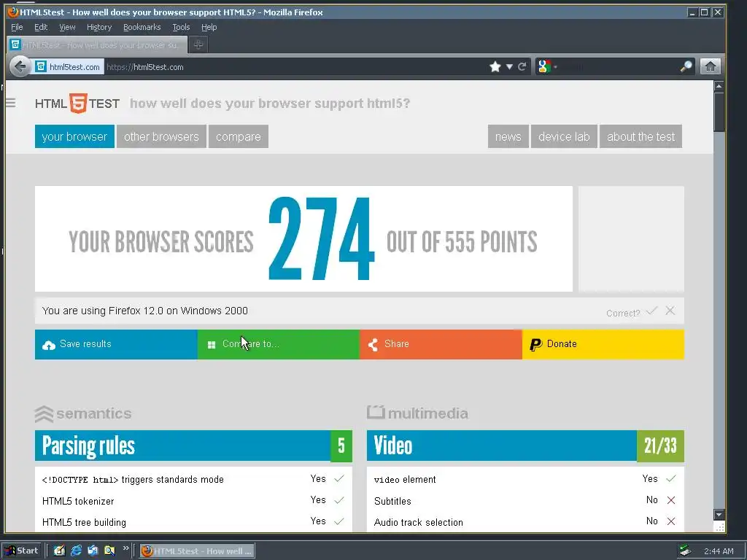Click the 'HTML5 tokenizer' row text

[78, 501]
